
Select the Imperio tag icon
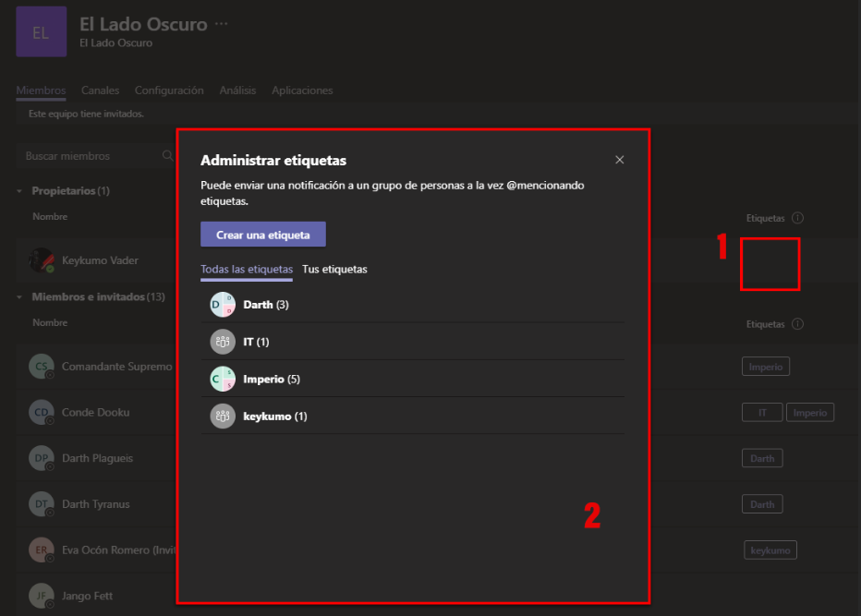[x=223, y=379]
